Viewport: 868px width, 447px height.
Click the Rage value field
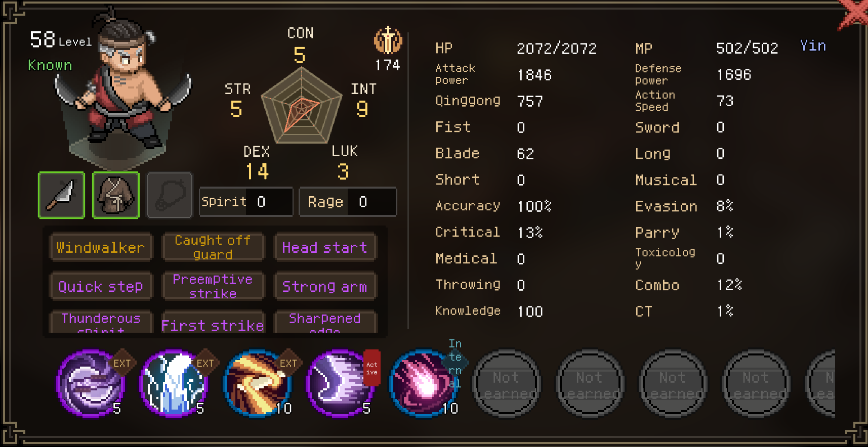pos(348,202)
